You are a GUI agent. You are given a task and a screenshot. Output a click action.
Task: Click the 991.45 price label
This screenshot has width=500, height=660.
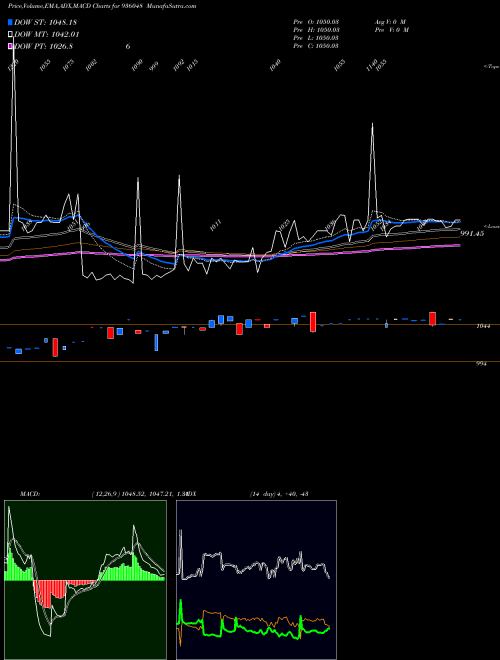(472, 233)
